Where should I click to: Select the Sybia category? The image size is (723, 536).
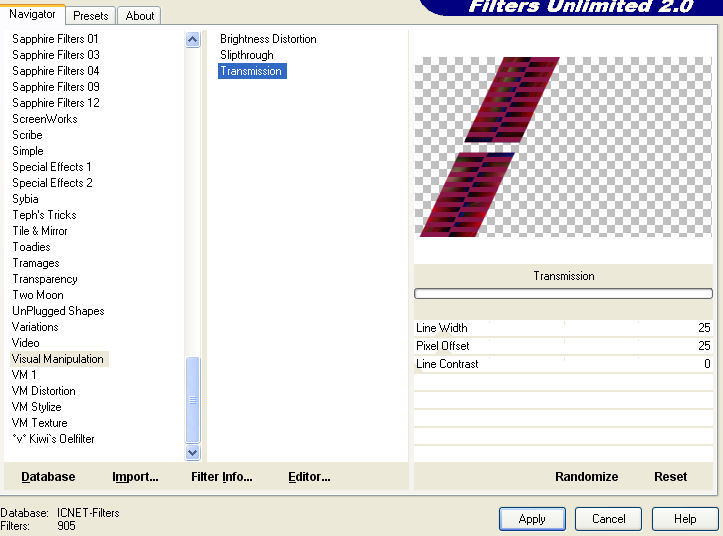click(x=25, y=199)
